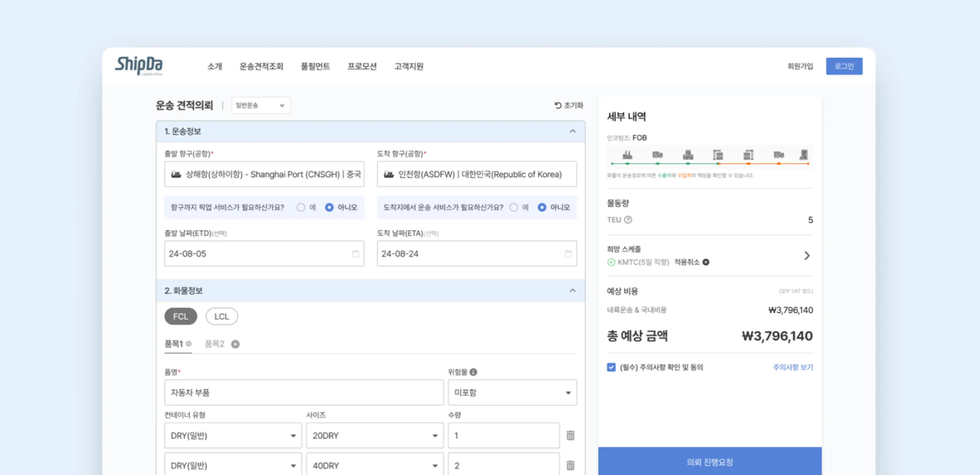Add item with plus icon beside 품목2
The image size is (980, 475).
click(236, 344)
